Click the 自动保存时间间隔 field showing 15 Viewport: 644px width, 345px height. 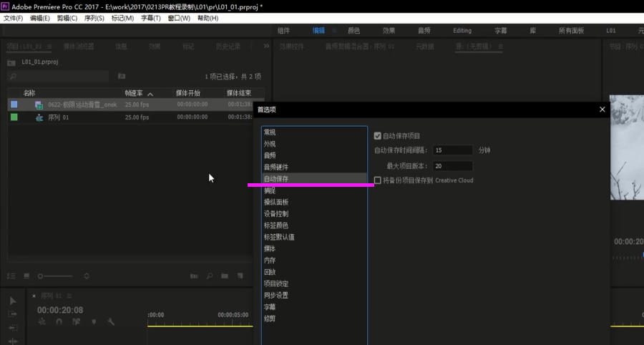pyautogui.click(x=453, y=150)
